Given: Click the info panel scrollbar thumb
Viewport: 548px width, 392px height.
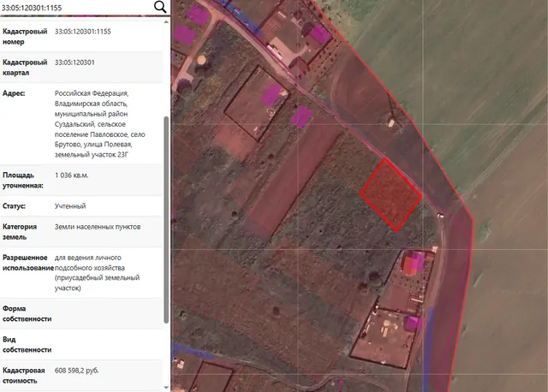Looking at the screenshot, I should point(166,220).
